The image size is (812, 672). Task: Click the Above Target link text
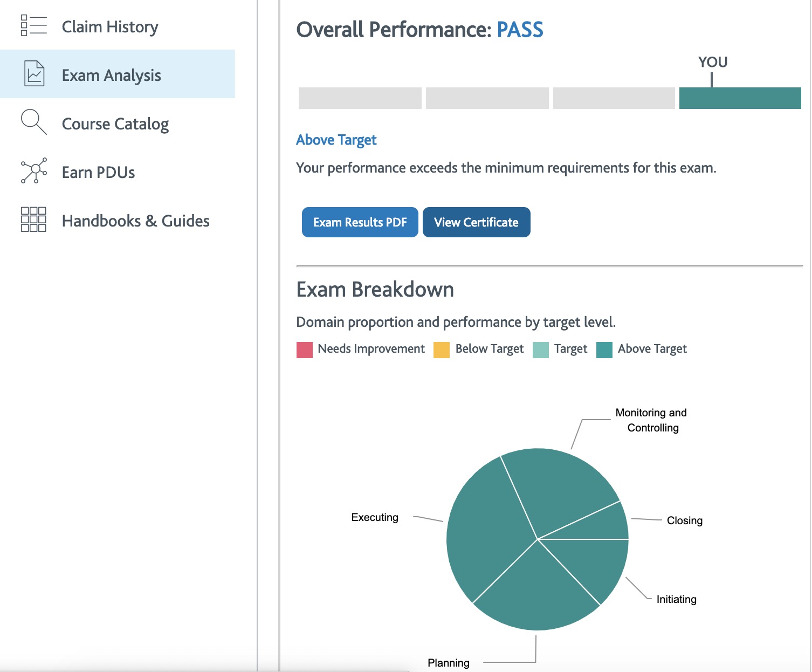336,140
